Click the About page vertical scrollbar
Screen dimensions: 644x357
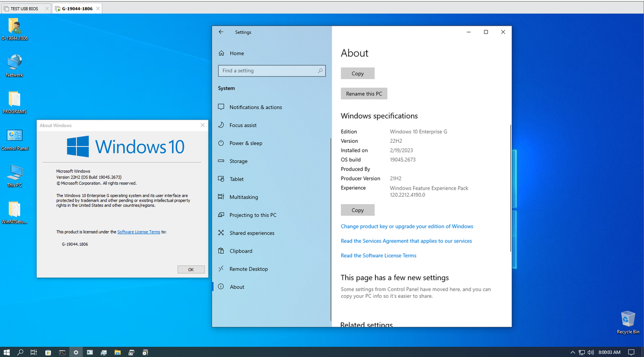[x=511, y=188]
